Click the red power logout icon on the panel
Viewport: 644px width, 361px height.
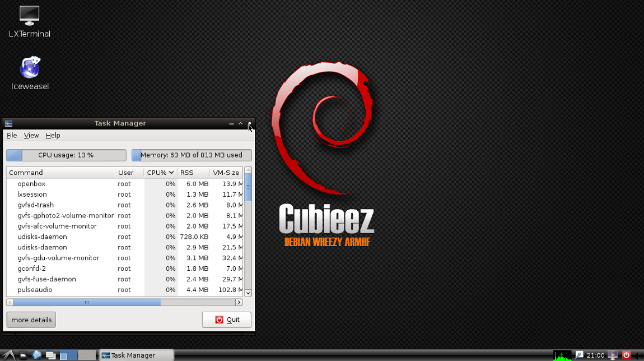click(626, 355)
